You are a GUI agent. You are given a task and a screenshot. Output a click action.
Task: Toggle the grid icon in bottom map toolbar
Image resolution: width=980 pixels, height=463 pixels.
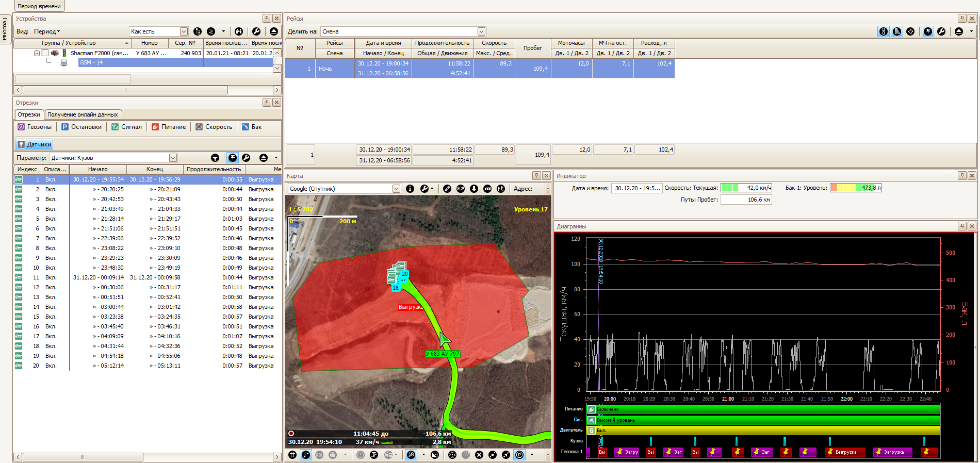point(292,455)
